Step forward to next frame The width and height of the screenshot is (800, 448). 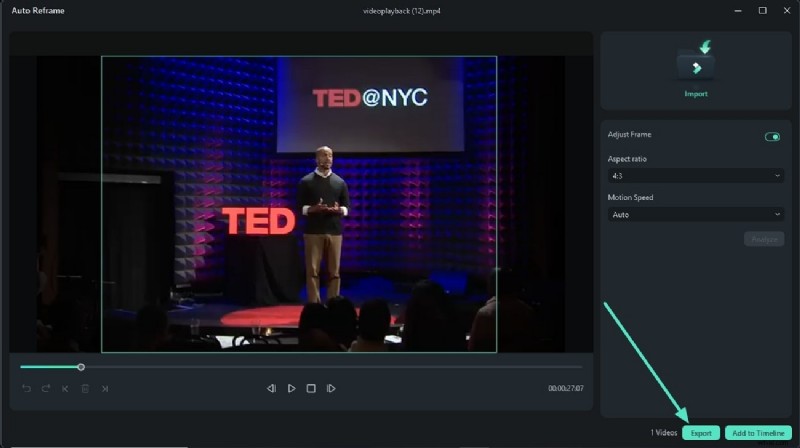(331, 388)
